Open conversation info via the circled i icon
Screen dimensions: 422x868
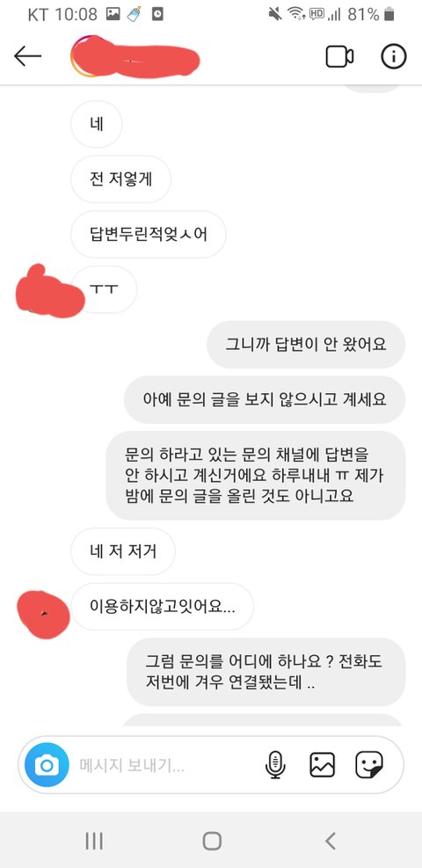[394, 56]
